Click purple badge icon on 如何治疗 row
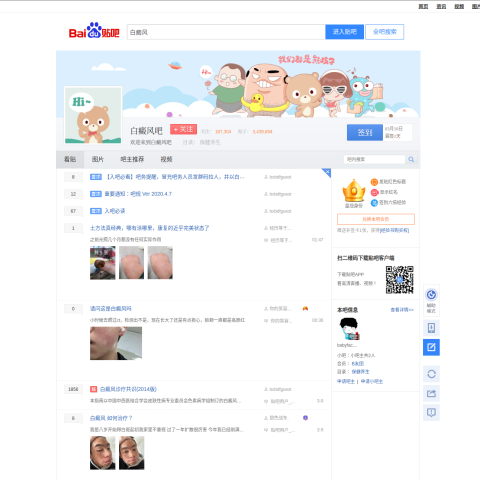 [x=305, y=418]
